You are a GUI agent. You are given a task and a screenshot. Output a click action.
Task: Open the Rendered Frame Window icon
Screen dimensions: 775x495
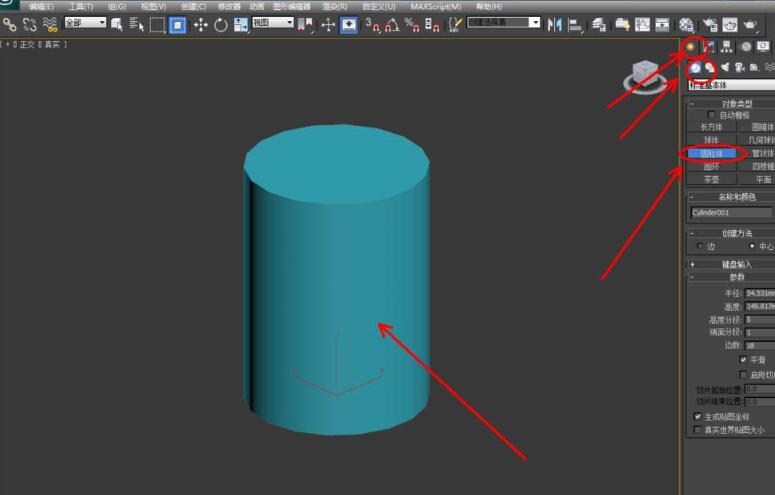[730, 25]
